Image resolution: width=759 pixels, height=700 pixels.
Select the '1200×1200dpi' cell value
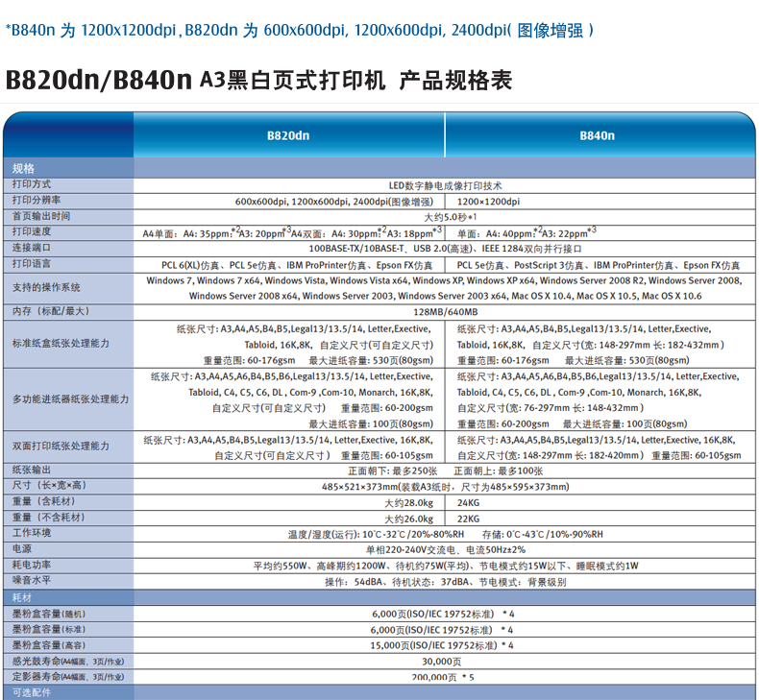488,202
